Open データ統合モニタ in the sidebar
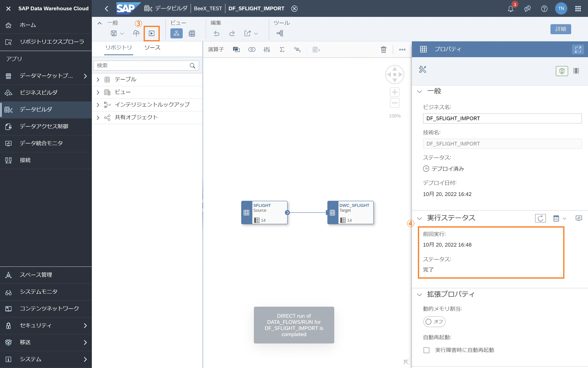Image resolution: width=588 pixels, height=368 pixels. tap(46, 143)
